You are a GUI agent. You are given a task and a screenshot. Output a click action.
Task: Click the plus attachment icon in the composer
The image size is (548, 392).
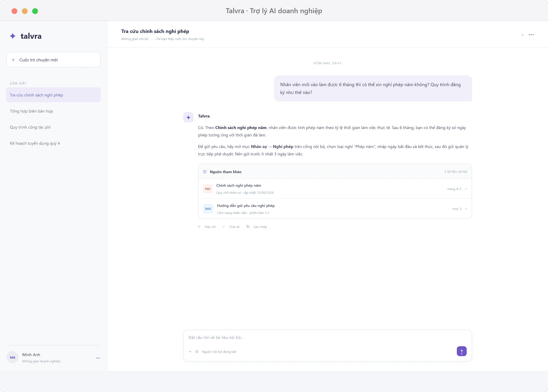coord(190,352)
